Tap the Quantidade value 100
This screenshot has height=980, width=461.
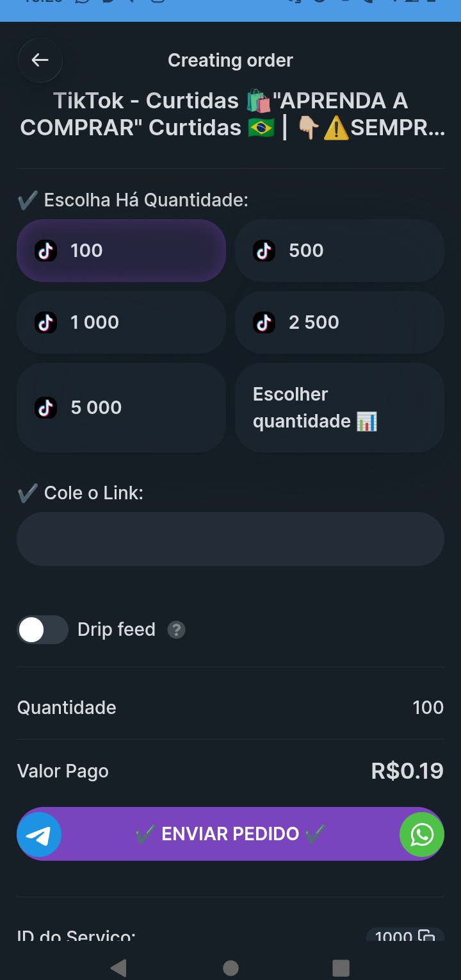428,708
